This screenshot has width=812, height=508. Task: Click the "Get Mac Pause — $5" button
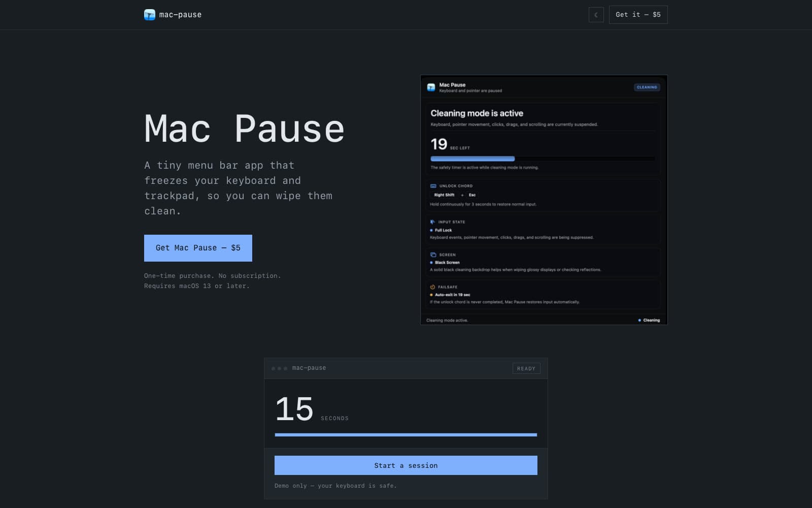(x=198, y=248)
